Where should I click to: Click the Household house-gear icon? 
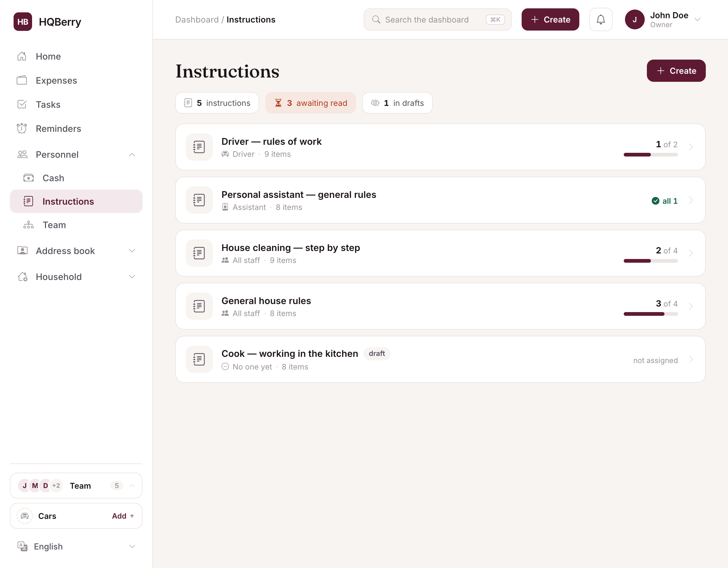click(22, 277)
